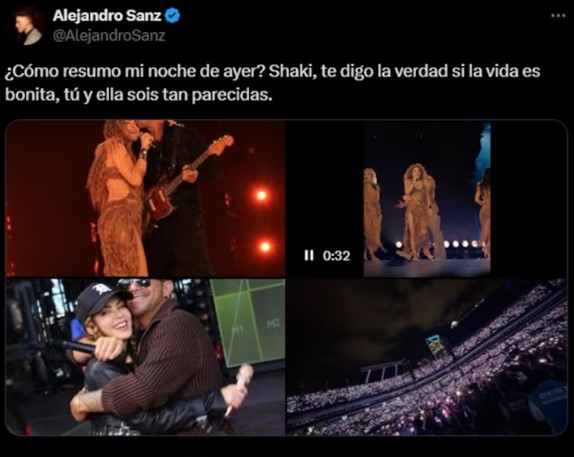Click the 0:32 video time indicator
This screenshot has width=574, height=457.
(x=336, y=255)
